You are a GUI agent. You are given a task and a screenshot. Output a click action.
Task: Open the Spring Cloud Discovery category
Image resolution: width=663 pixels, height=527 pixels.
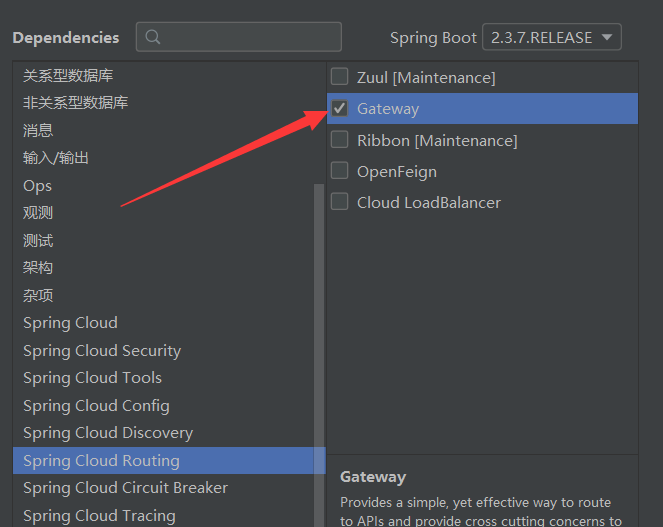pos(108,433)
